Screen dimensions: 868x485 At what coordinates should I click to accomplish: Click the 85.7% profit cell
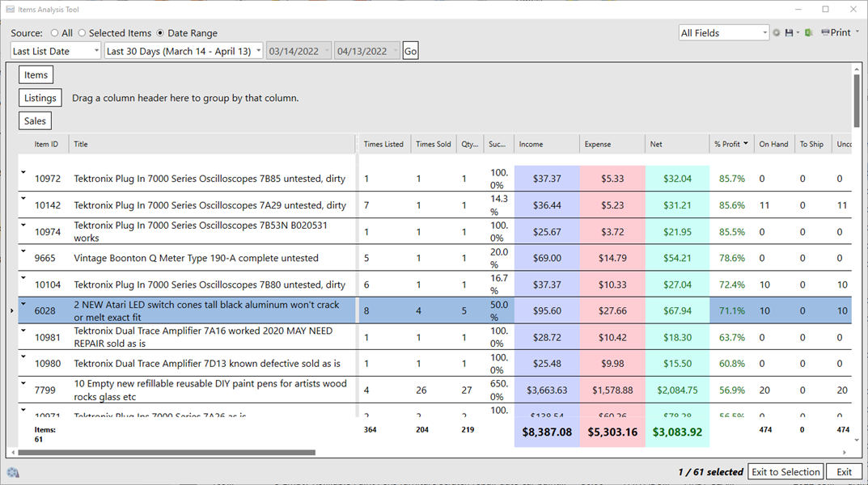732,179
